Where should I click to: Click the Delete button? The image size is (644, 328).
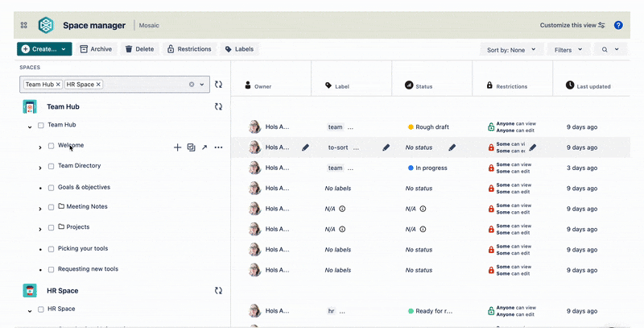coord(139,49)
